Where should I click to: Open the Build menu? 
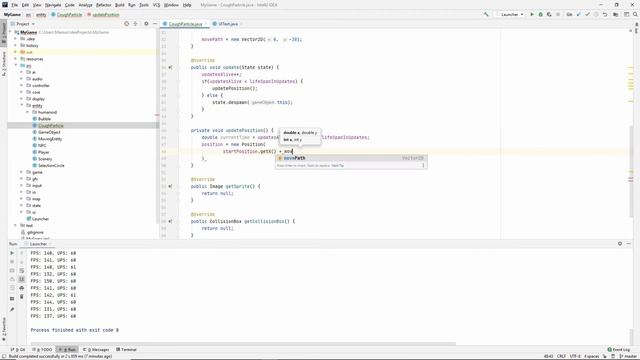tap(120, 5)
